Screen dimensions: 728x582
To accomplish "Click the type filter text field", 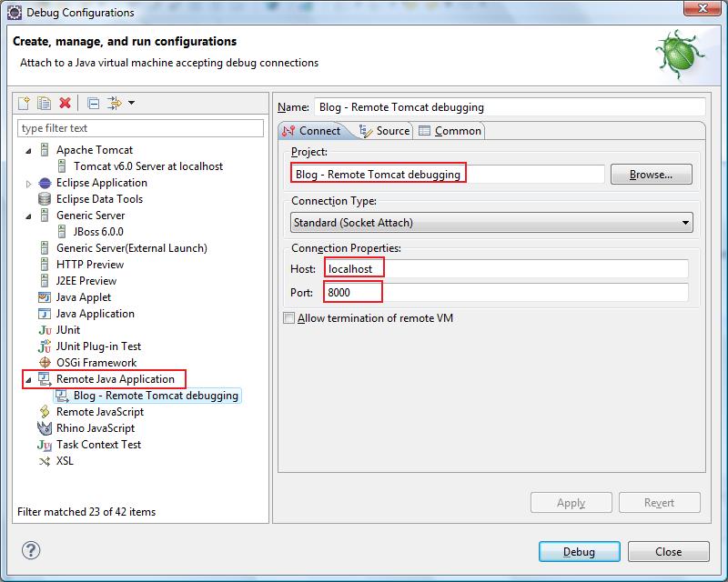I will point(141,128).
